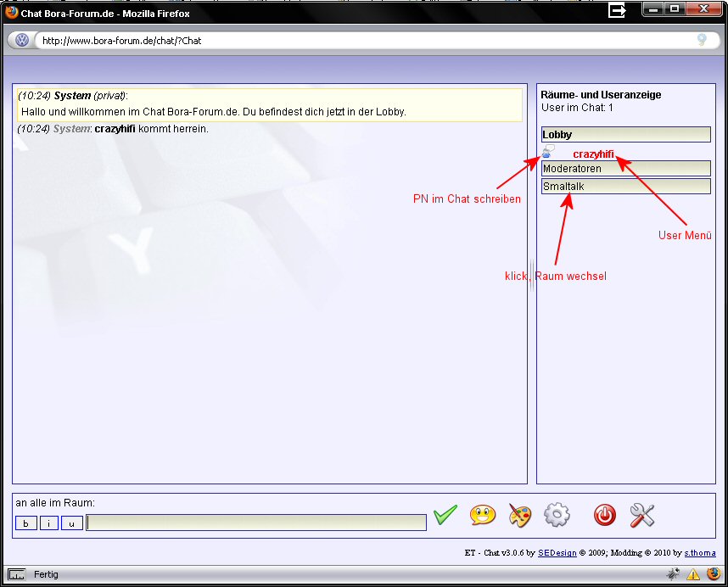The width and height of the screenshot is (728, 587).
Task: Click the yellow warning triangle in status bar
Action: click(x=693, y=574)
